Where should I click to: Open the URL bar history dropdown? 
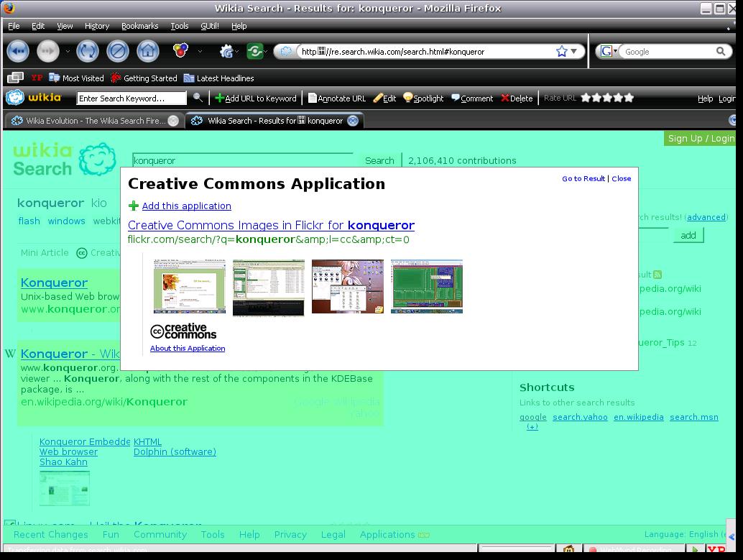tap(574, 51)
